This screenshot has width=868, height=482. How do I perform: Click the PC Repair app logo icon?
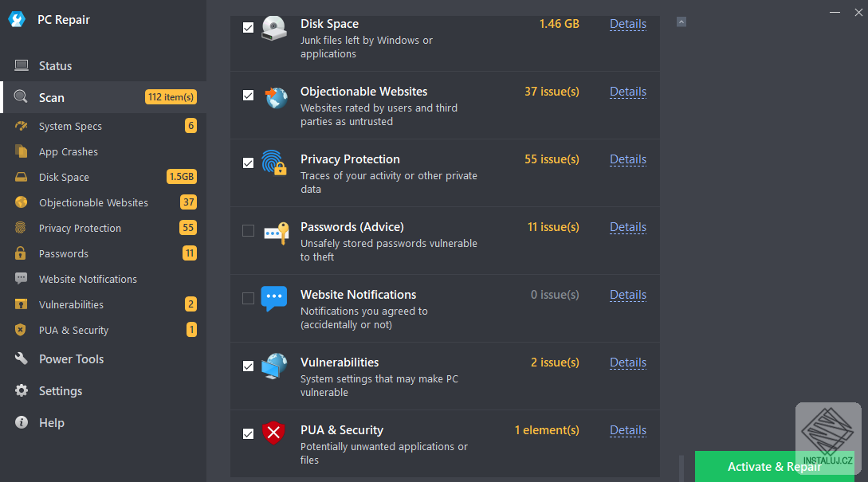(17, 19)
